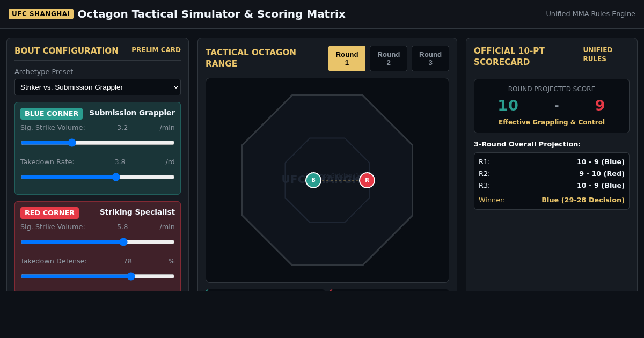Click the 3-Round Overall Projection label
Screen dimensions: 644x338
[x=527, y=144]
